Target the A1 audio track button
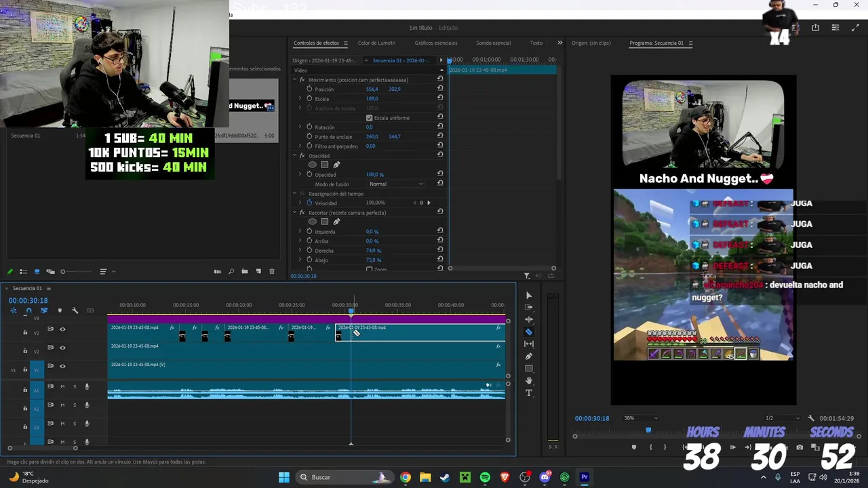Viewport: 868px width, 488px height. point(36,390)
